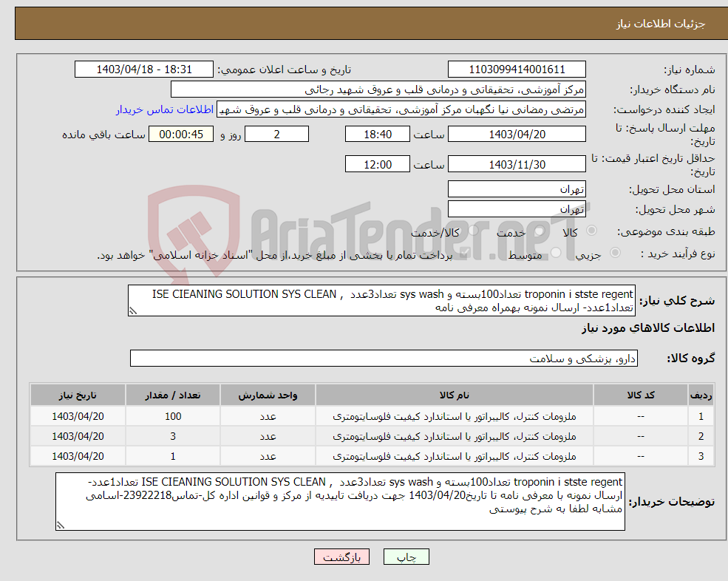The height and width of the screenshot is (581, 728).
Task: Click the واحد شمارش column header
Action: (268, 395)
